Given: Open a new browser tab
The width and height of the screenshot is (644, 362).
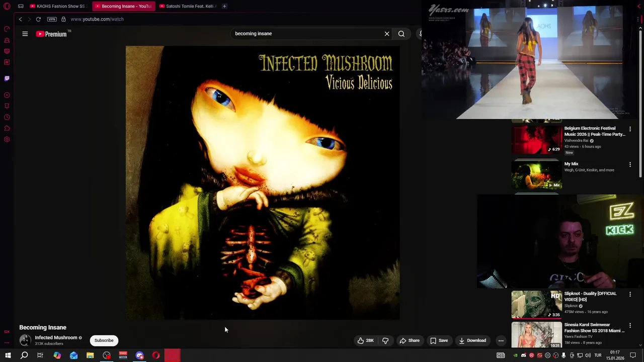Looking at the screenshot, I should [224, 6].
